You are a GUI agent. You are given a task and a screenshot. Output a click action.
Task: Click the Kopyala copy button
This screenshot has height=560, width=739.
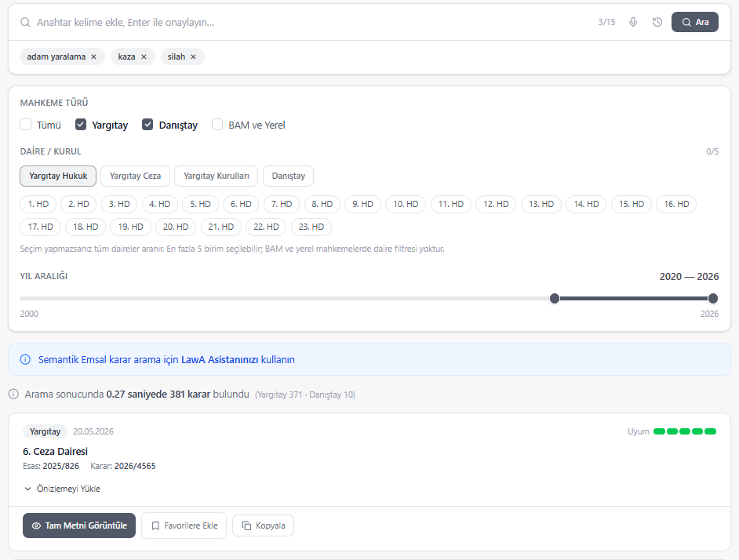point(264,525)
